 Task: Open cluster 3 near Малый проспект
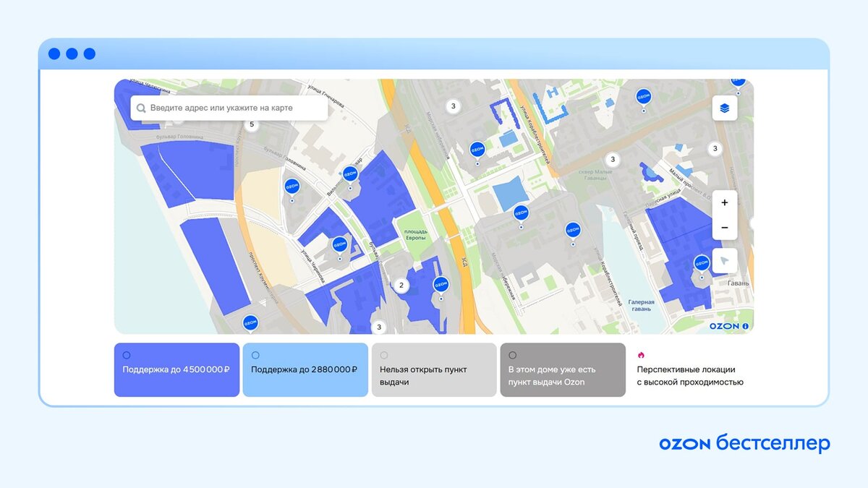(x=715, y=149)
